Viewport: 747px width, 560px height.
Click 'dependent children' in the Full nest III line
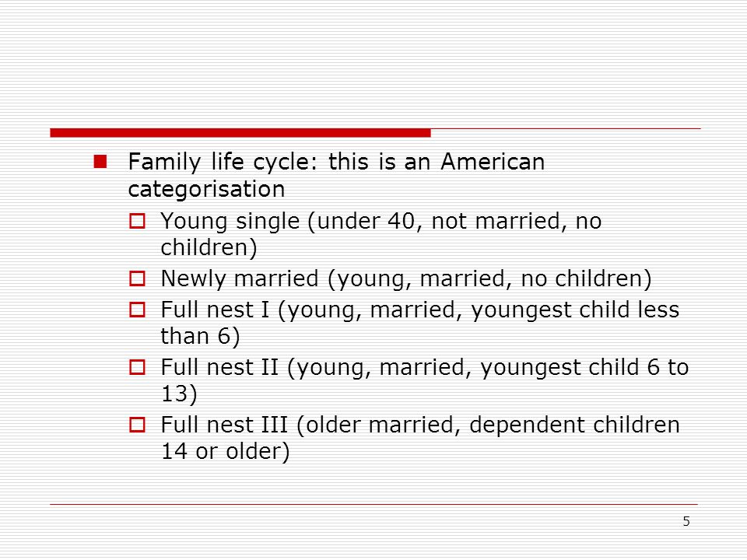click(574, 425)
